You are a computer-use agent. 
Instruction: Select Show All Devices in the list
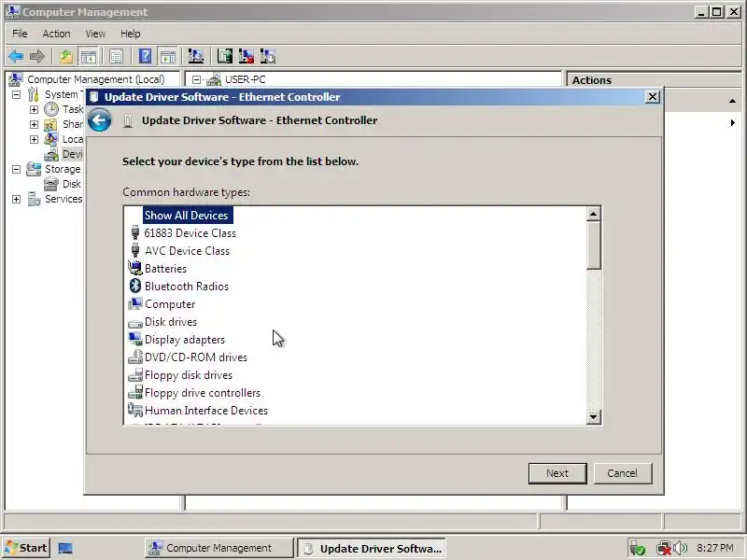(x=186, y=216)
